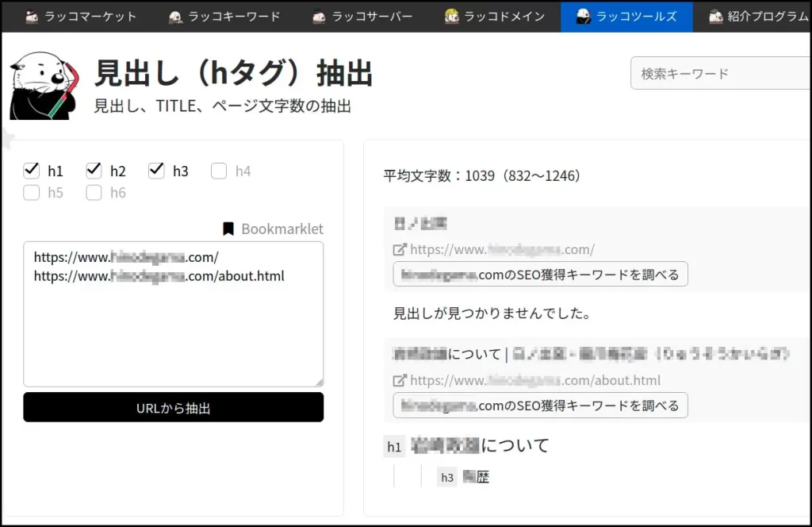Click the otter mascot logo holding a pen

coord(44,83)
